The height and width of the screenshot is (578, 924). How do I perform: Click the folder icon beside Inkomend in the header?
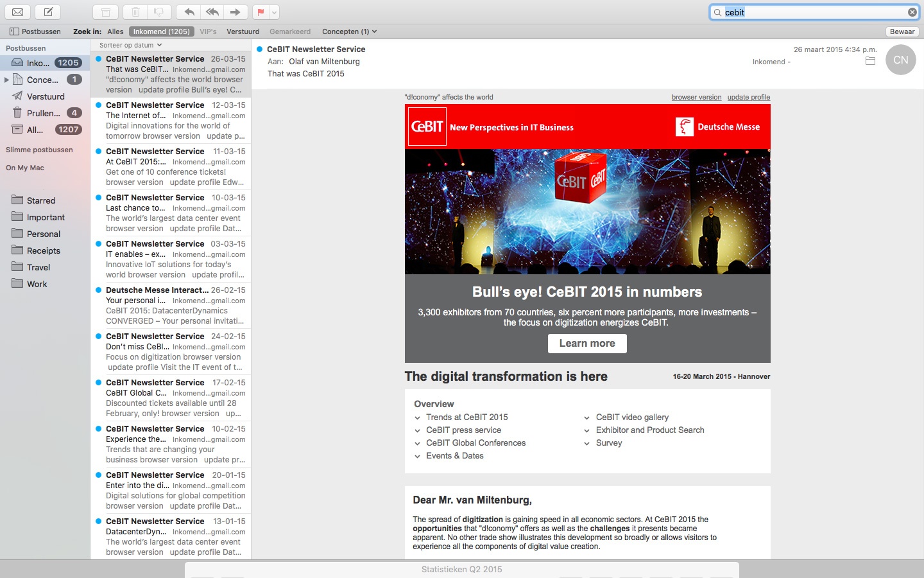pos(870,61)
